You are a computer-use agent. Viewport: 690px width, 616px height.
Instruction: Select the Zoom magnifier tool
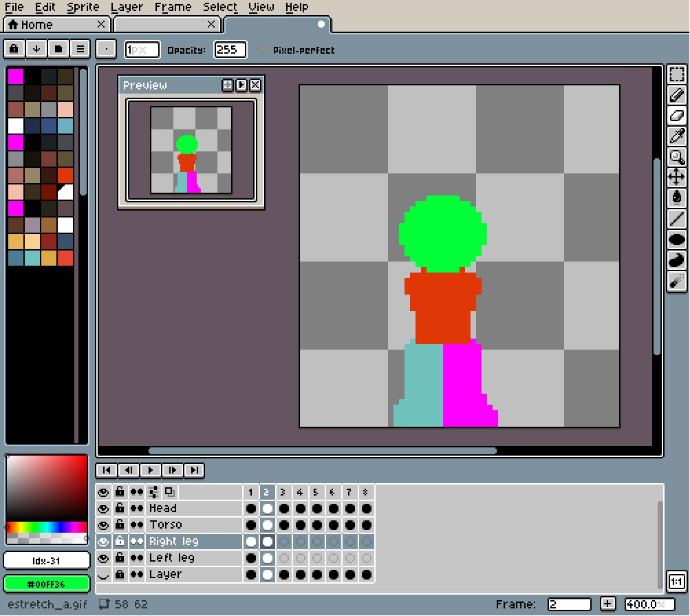point(676,157)
